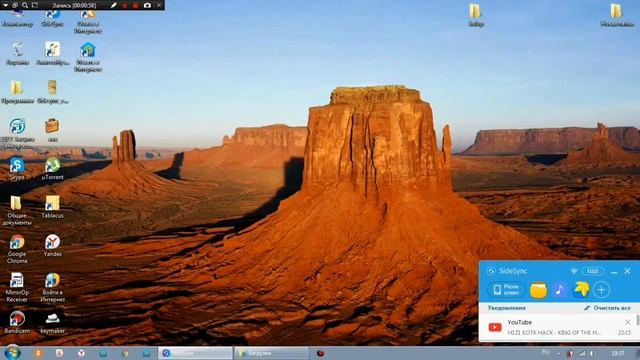The width and height of the screenshot is (640, 360).
Task: Click the SideSync logo icon in header
Action: pos(491,271)
